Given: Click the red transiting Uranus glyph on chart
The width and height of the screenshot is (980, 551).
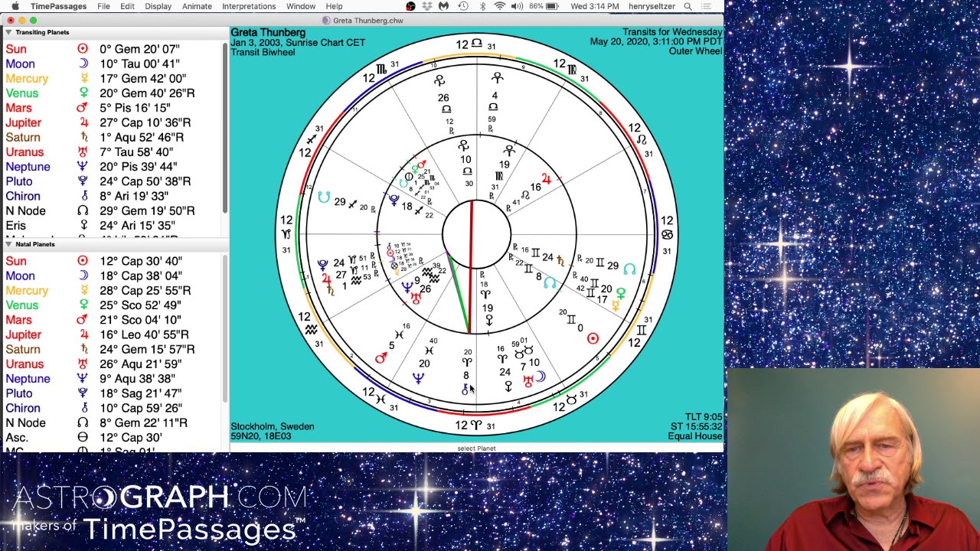Looking at the screenshot, I should (x=528, y=380).
